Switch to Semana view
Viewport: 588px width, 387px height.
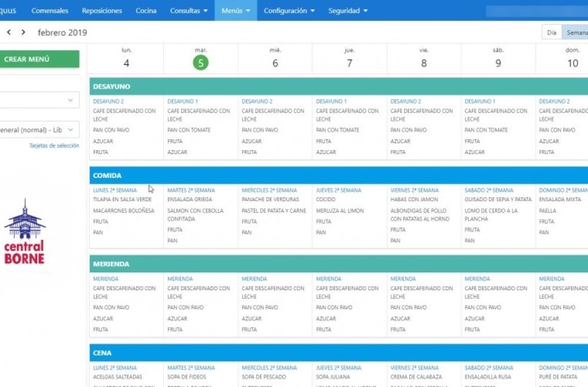click(x=575, y=33)
